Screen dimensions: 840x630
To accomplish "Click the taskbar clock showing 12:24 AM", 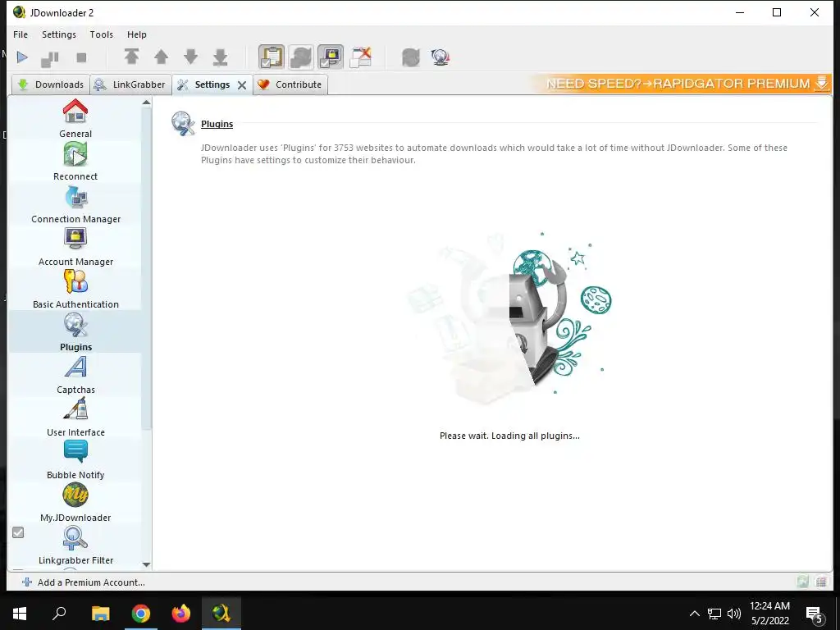I will (769, 613).
